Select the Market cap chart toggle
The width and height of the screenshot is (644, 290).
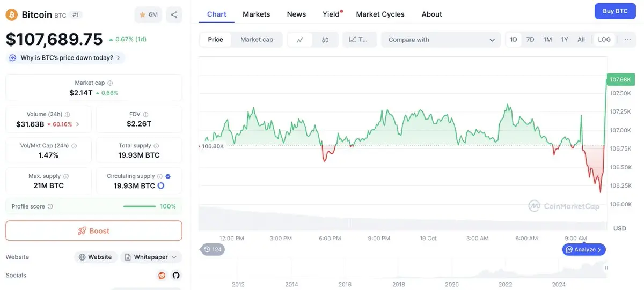[x=257, y=40]
